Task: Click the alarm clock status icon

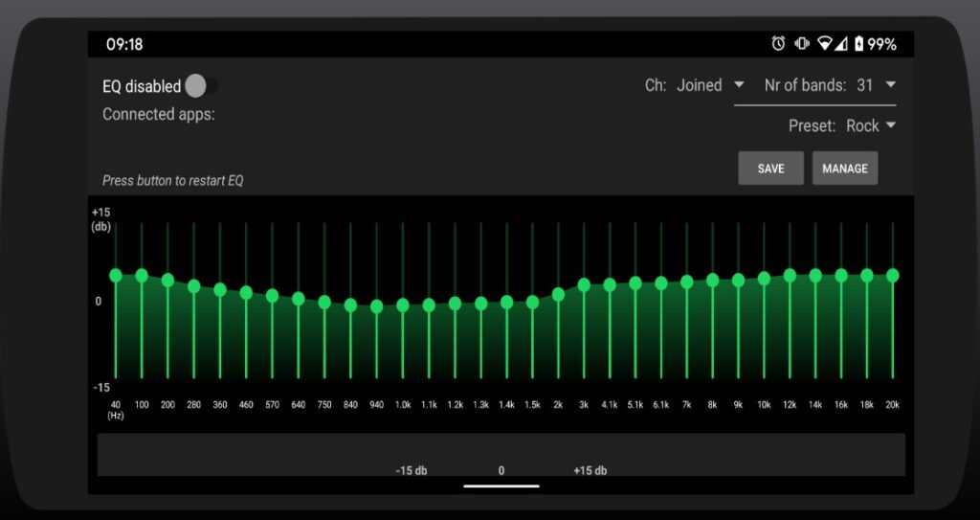Action: click(x=778, y=44)
